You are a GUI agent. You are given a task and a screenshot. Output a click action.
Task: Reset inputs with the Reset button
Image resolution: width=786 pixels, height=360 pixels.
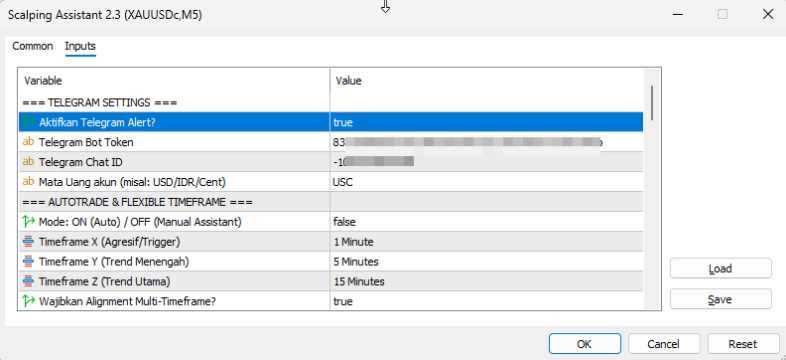click(743, 344)
